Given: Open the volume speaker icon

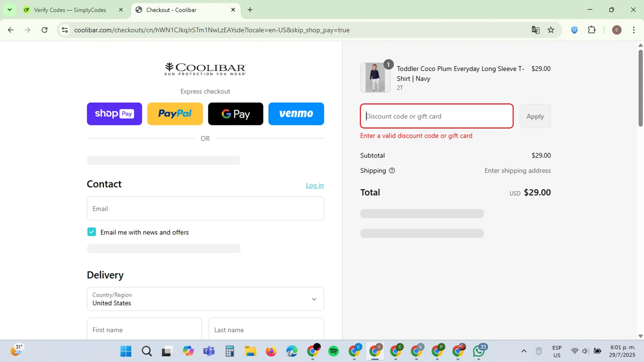Looking at the screenshot, I should coord(585,351).
